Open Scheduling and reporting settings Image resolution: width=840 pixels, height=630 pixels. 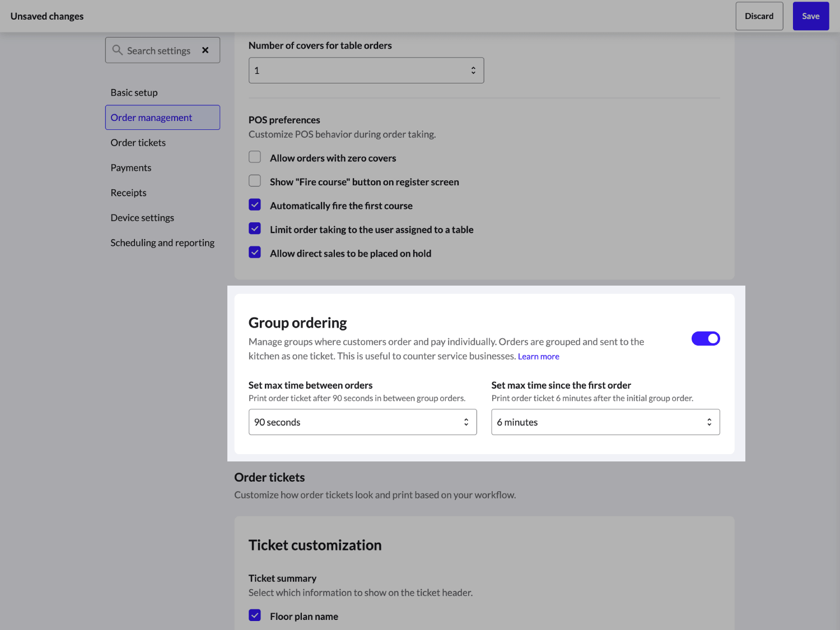click(162, 242)
